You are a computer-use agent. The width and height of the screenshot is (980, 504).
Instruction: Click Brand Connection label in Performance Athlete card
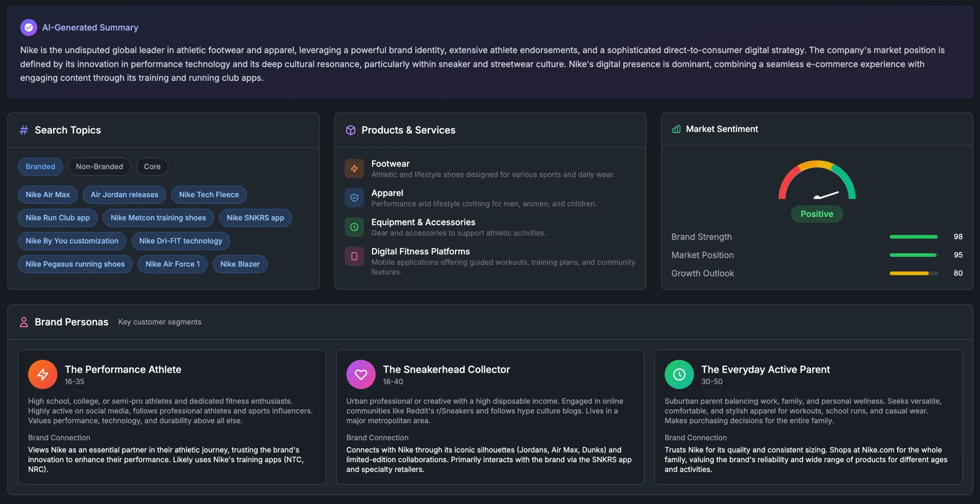coord(59,438)
